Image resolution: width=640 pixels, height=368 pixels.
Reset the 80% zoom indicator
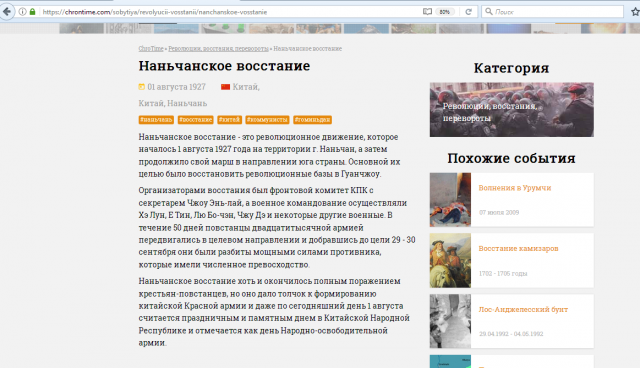pyautogui.click(x=444, y=12)
